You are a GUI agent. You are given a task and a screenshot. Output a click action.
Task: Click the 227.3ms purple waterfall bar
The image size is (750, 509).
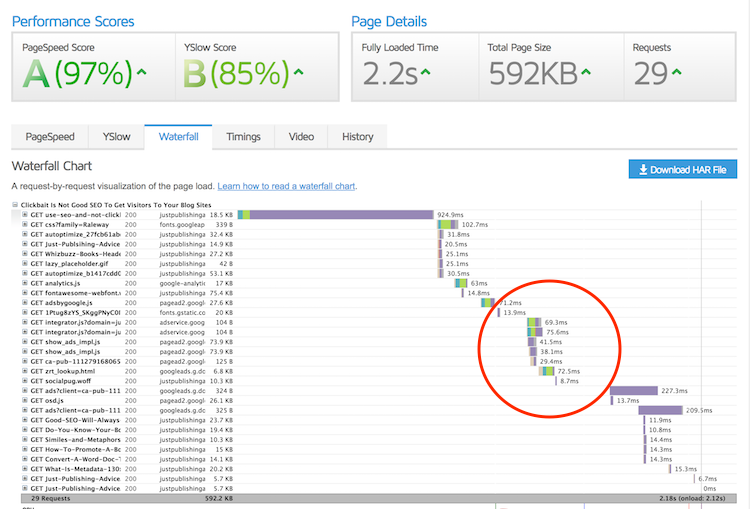point(634,391)
